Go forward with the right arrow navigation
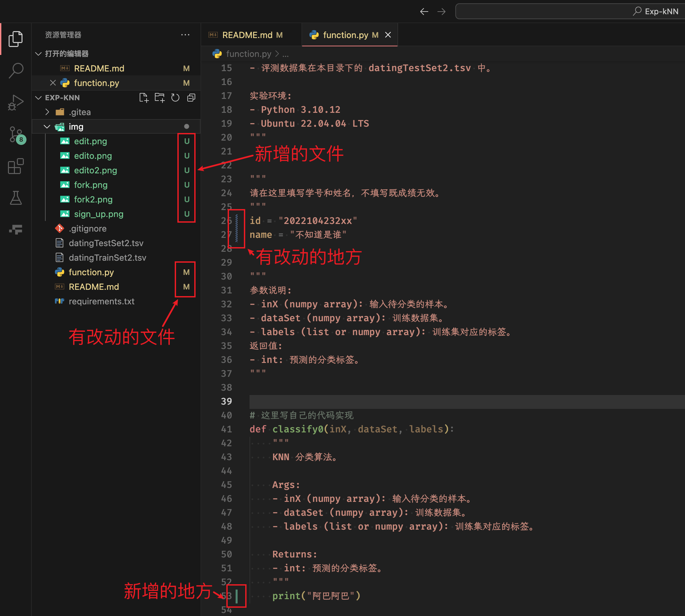Screen dimensions: 685x616 tap(441, 12)
